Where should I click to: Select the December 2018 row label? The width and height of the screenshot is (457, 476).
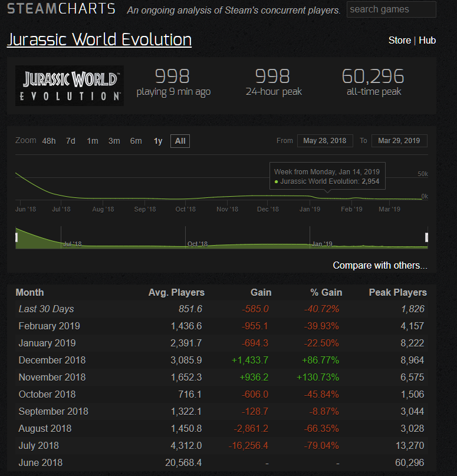[x=52, y=360]
